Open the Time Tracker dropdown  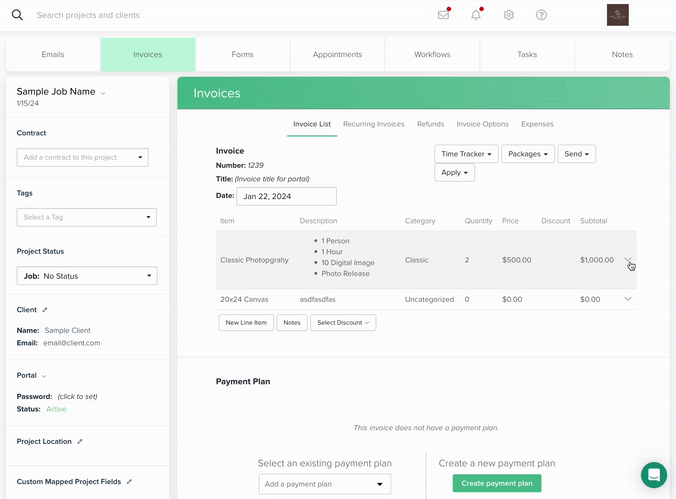[466, 154]
